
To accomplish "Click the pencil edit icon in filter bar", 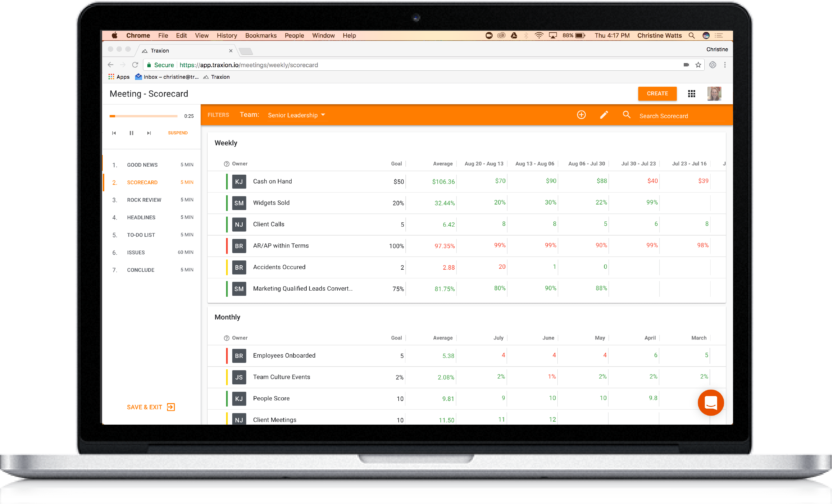I will 604,115.
